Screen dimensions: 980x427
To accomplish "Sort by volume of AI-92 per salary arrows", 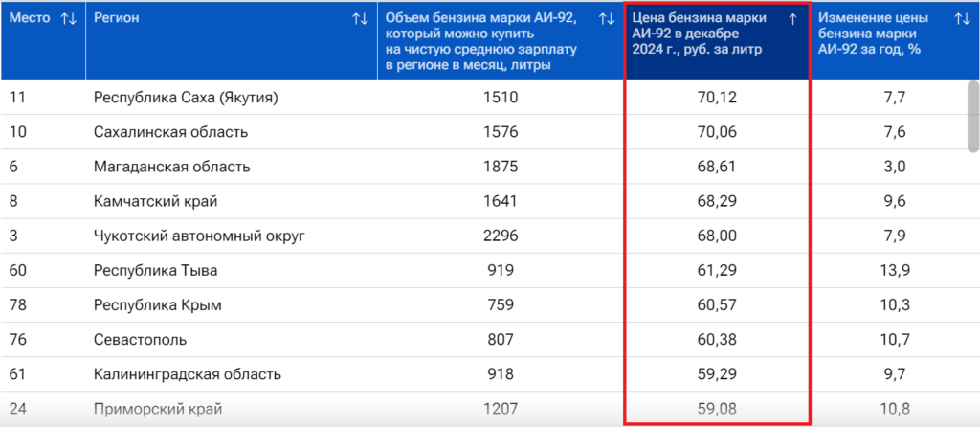I will point(607,19).
